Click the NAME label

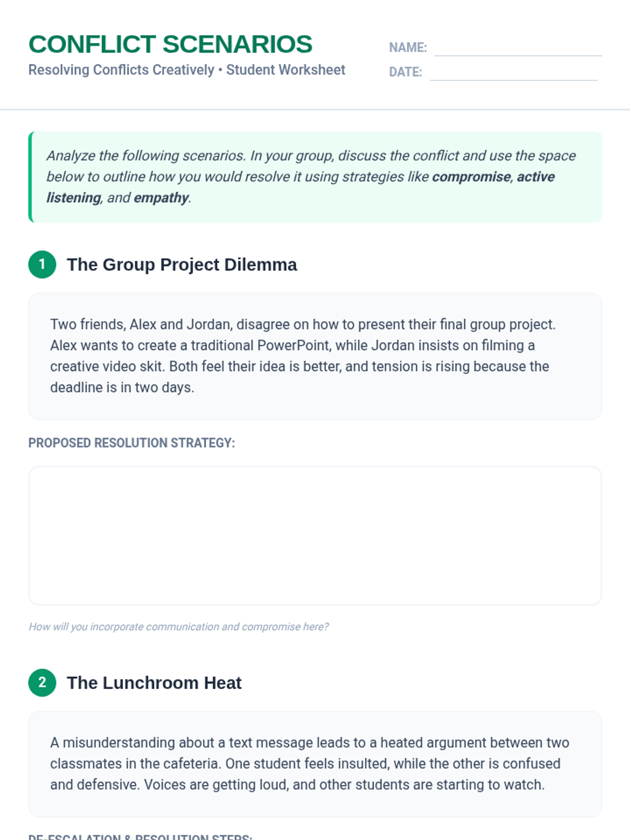407,48
